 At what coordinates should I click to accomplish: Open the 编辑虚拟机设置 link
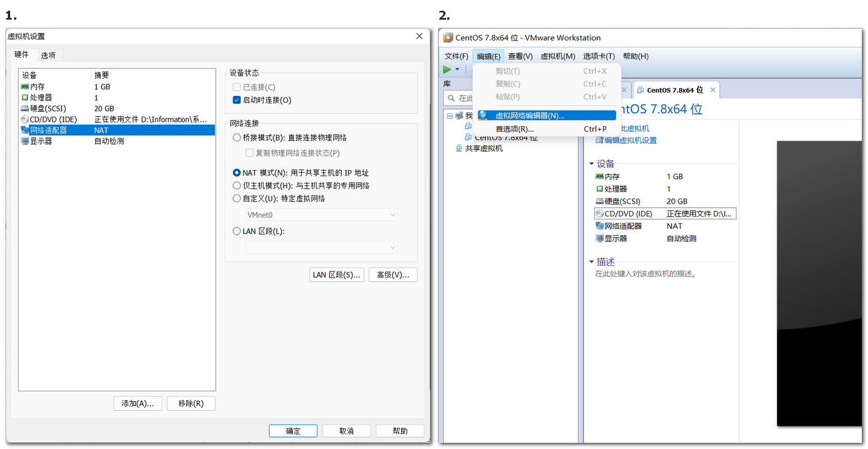pos(630,140)
